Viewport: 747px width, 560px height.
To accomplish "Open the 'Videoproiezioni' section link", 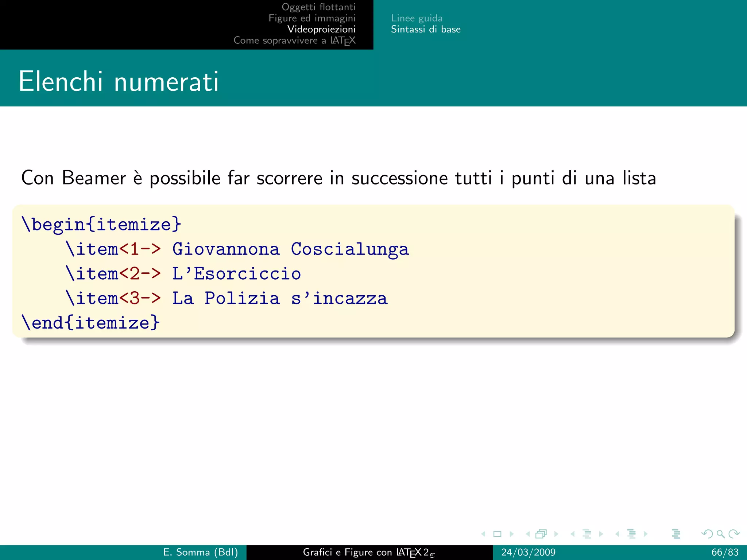I will 321,29.
